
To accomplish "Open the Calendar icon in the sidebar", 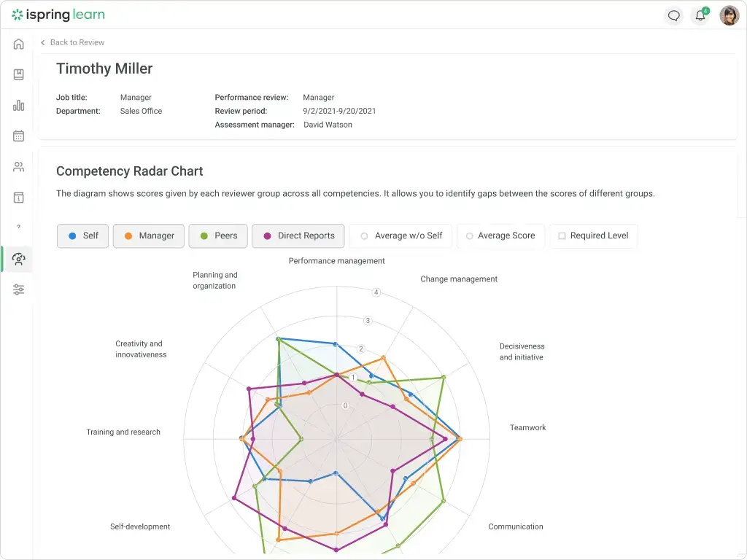I will tap(18, 136).
